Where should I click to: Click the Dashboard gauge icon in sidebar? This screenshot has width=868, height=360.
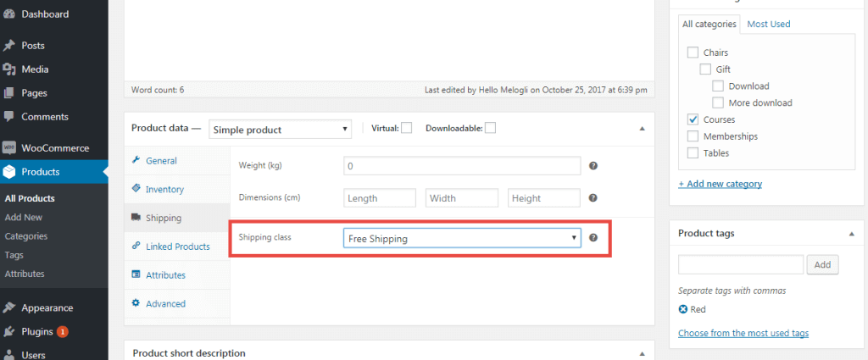click(8, 14)
